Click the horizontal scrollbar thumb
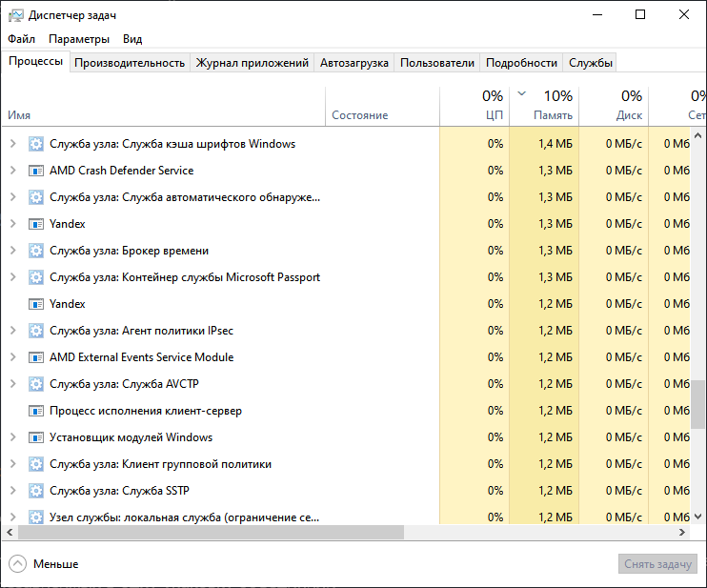Image resolution: width=707 pixels, height=588 pixels. click(x=211, y=533)
